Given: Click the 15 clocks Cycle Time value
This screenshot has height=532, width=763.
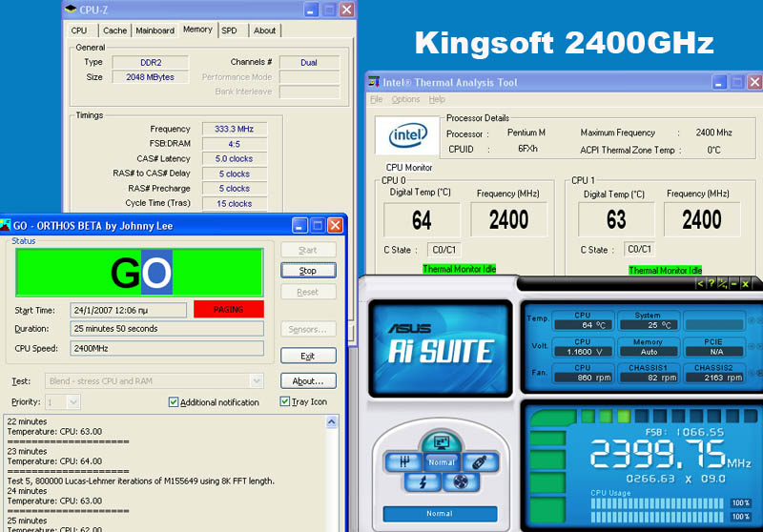Looking at the screenshot, I should click(x=235, y=203).
